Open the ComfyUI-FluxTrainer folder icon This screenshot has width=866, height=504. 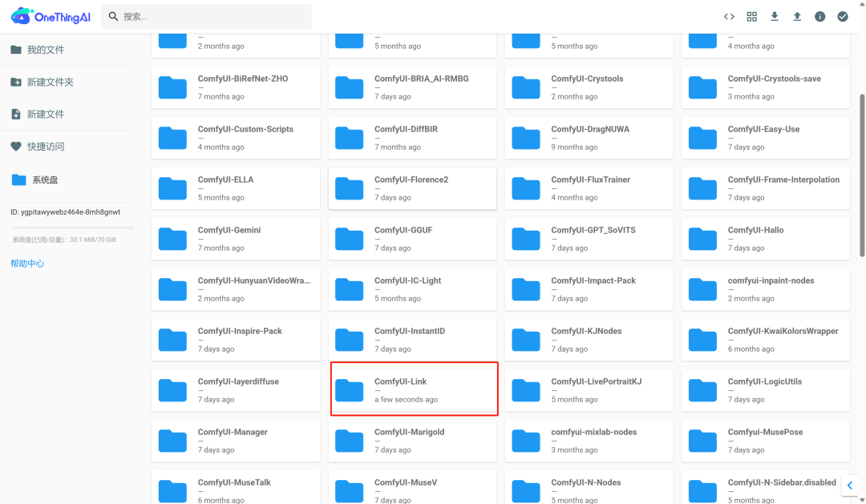526,188
